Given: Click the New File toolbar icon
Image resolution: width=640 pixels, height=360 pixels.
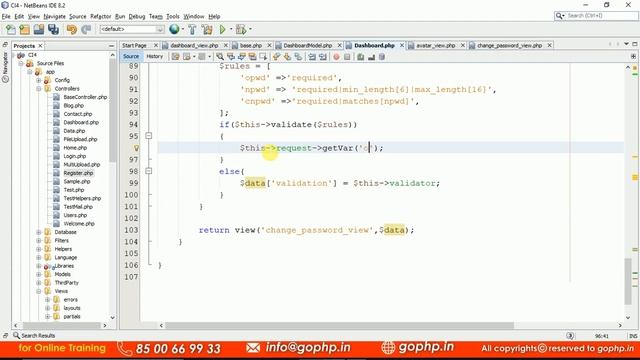Looking at the screenshot, I should (x=11, y=29).
